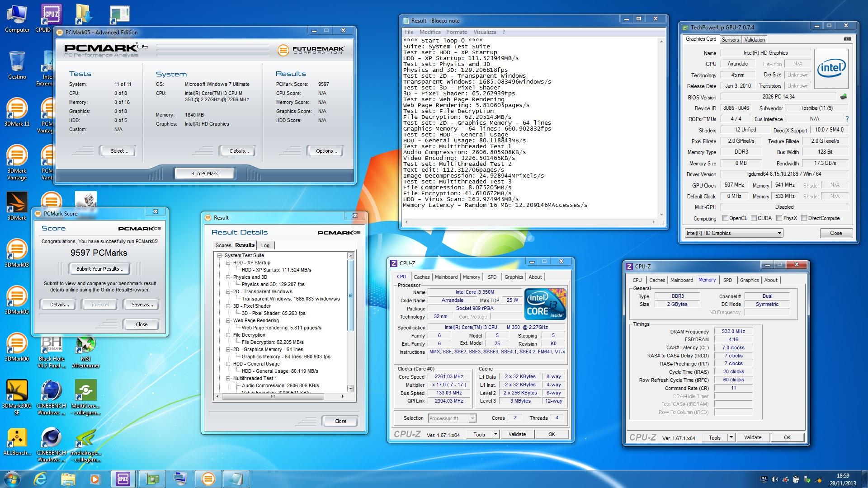Click the Bus Interface question mark in GPU-Z

[847, 119]
